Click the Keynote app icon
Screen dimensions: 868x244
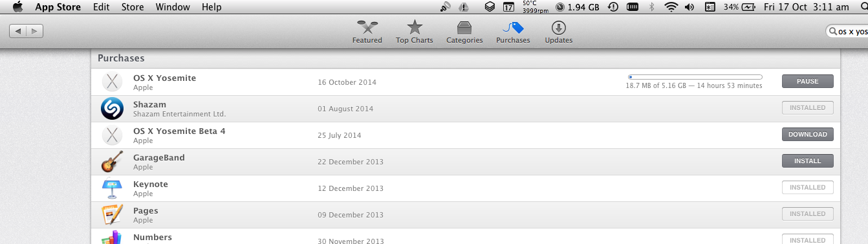pyautogui.click(x=113, y=188)
